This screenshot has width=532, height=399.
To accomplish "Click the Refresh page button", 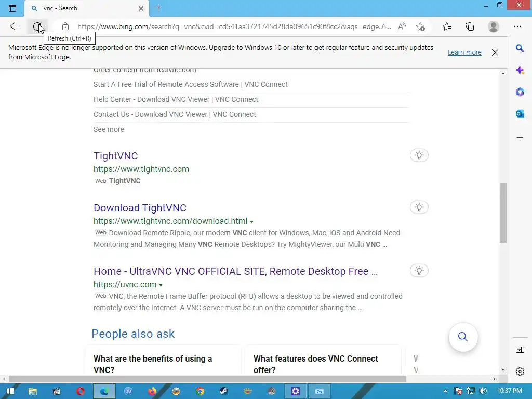I will point(37,26).
